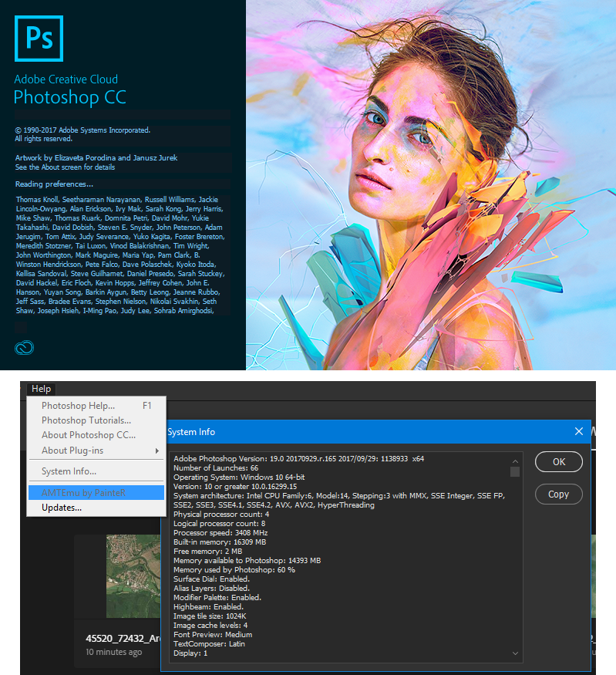Viewport: 616px width, 675px height.
Task: Click the Copy button
Action: point(558,494)
